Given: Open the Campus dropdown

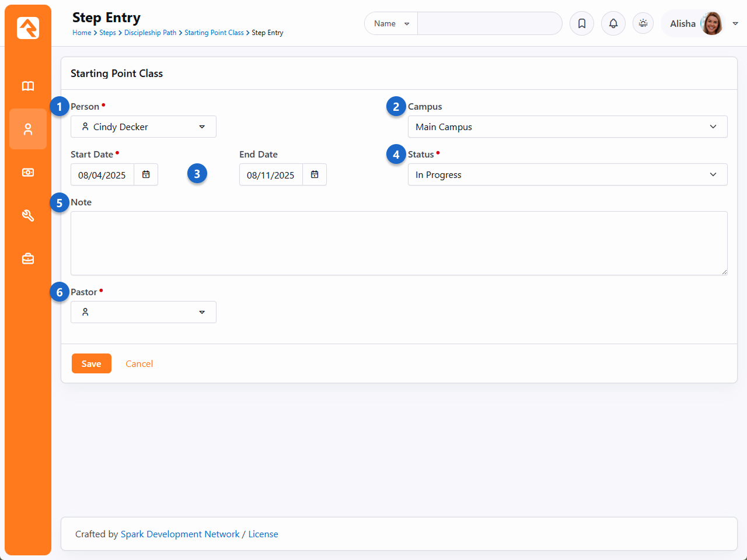Looking at the screenshot, I should [x=567, y=127].
